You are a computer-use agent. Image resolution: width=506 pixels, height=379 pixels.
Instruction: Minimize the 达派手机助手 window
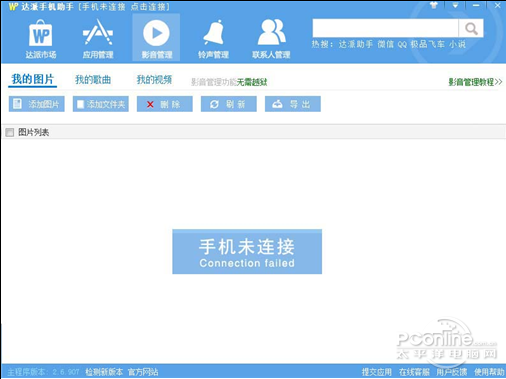point(476,6)
